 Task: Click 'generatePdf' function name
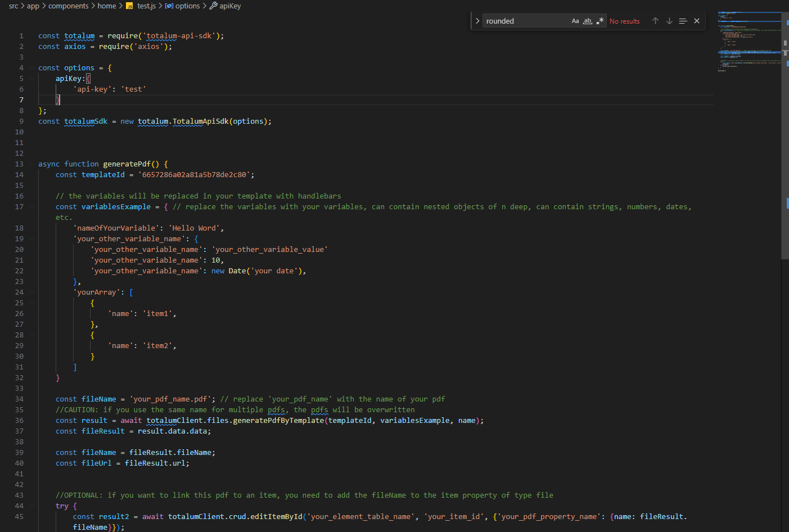click(x=127, y=164)
